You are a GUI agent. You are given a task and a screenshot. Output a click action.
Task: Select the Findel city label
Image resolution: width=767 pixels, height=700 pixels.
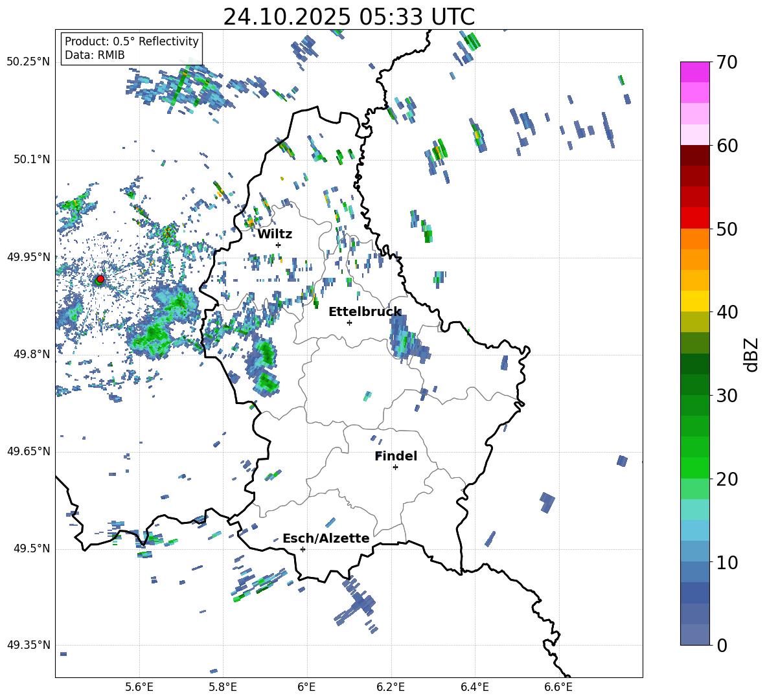[396, 456]
